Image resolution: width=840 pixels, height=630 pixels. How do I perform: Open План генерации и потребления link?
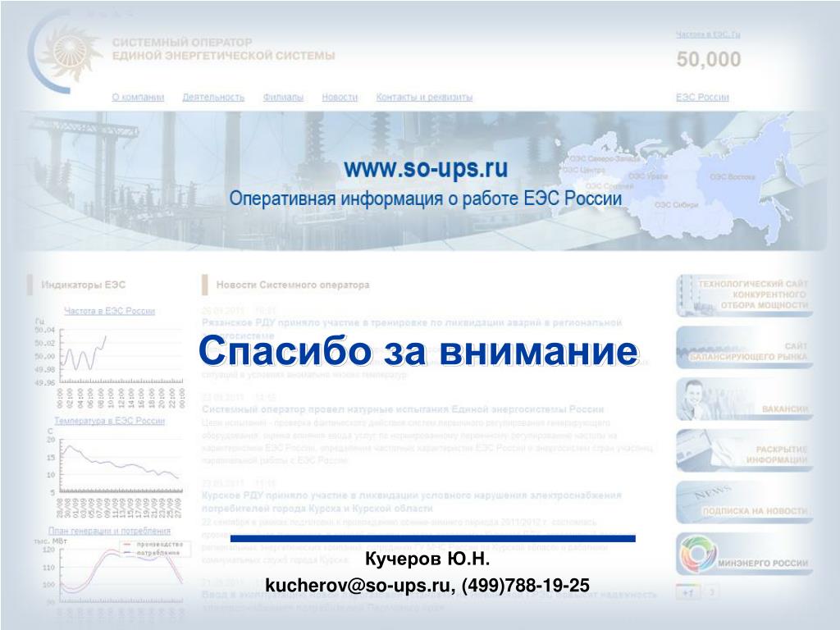109,531
